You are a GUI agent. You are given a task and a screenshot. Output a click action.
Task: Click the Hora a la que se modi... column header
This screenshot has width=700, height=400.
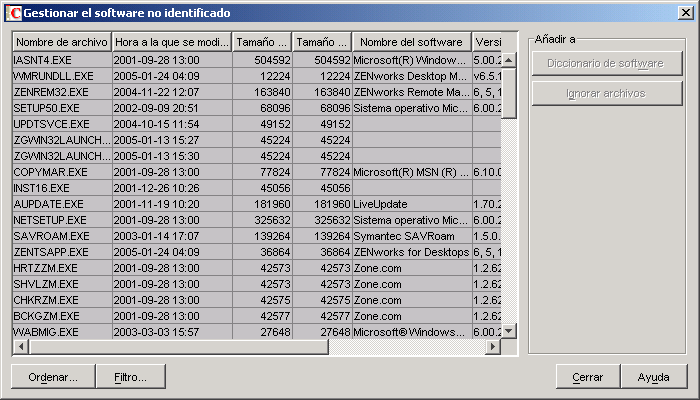point(172,42)
